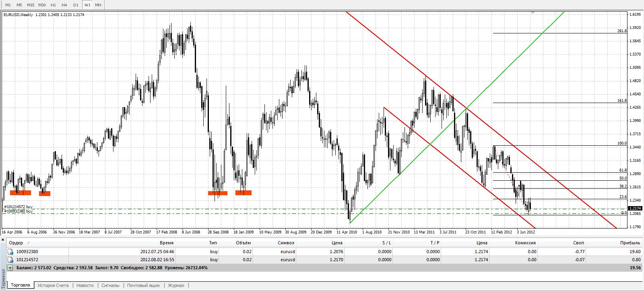Click the swap value -0.07
Screen dimensions: 644x291
(580, 260)
